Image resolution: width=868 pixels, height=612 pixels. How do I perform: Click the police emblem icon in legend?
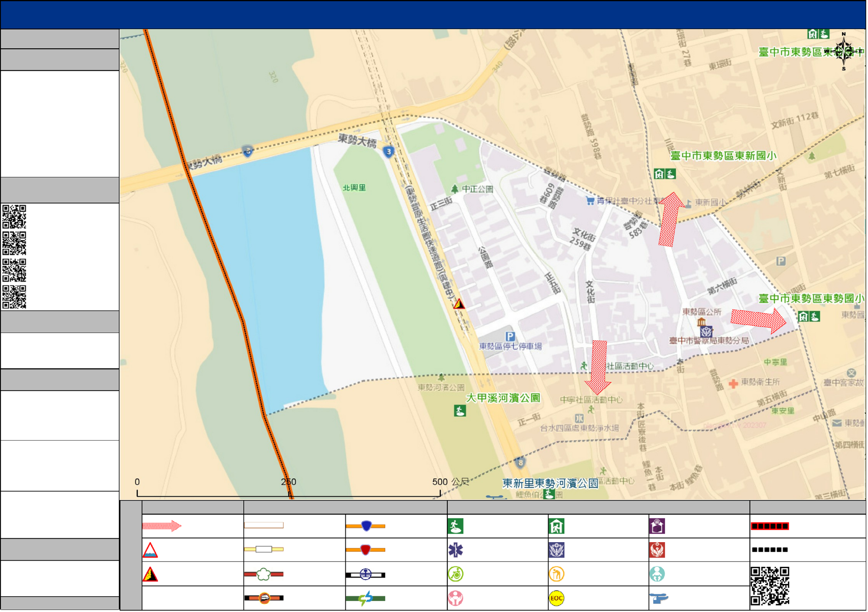click(x=557, y=550)
